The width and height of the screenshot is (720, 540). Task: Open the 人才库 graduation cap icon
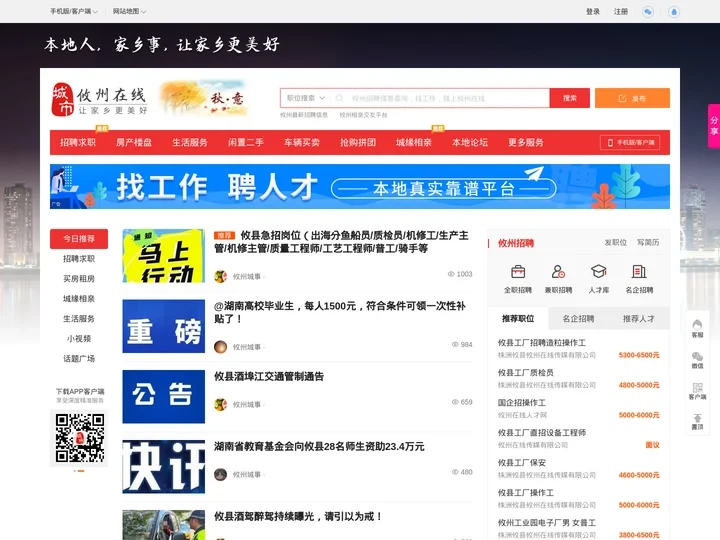point(599,272)
